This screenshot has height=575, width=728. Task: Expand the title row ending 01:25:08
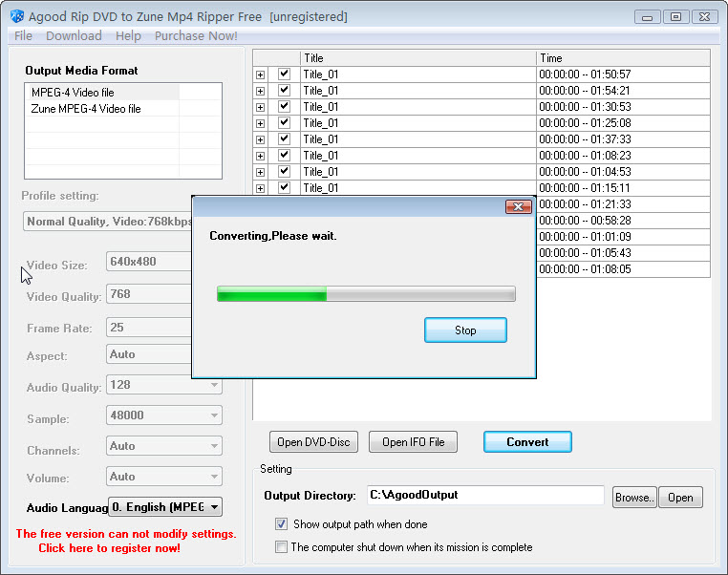(x=261, y=123)
